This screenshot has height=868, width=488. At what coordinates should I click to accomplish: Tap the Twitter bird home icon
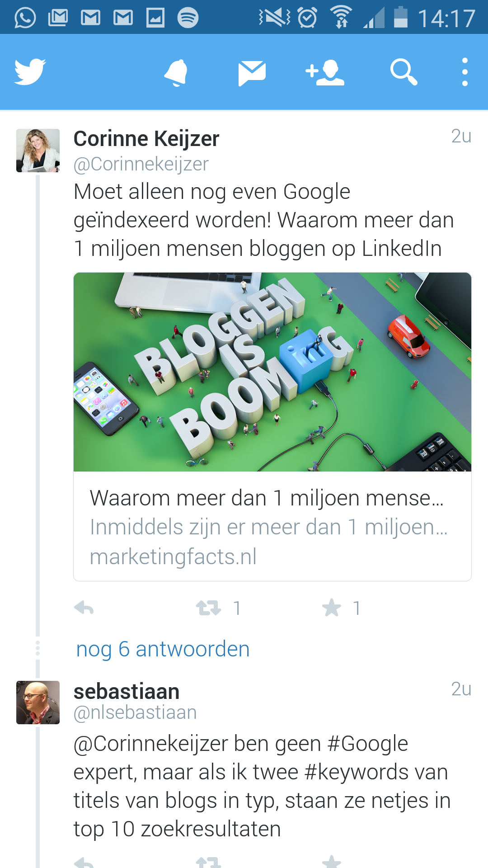click(30, 71)
